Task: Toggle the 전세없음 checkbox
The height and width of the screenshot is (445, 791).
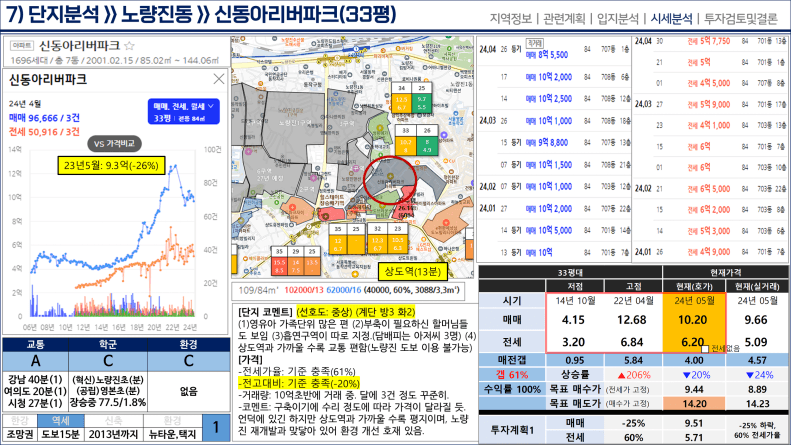Action: pyautogui.click(x=705, y=349)
